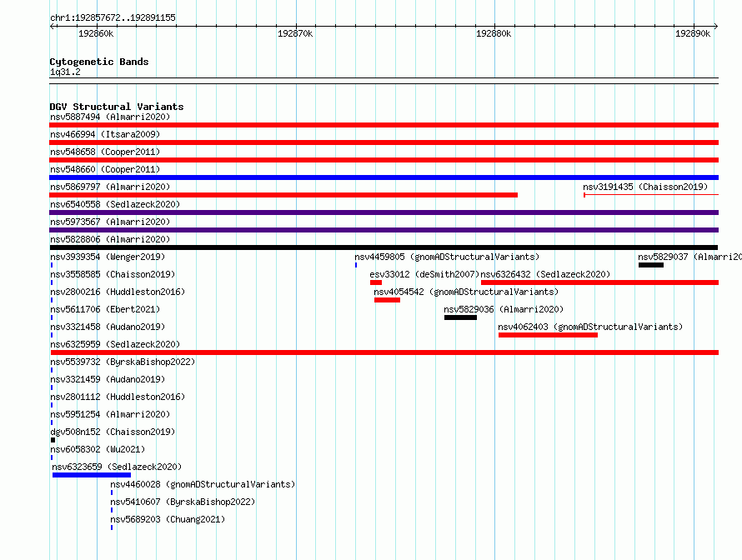
Task: Open nsv3558585 (Chaisson2019) label
Action: point(113,274)
